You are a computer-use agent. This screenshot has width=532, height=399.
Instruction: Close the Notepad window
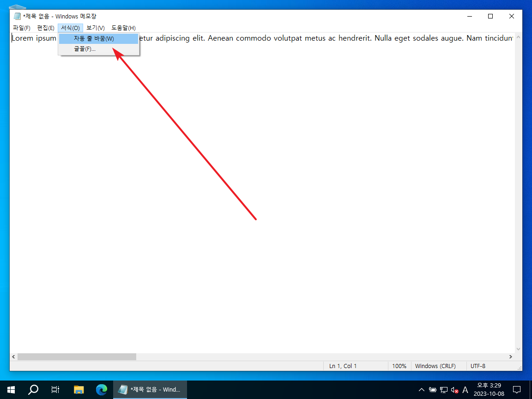(512, 16)
